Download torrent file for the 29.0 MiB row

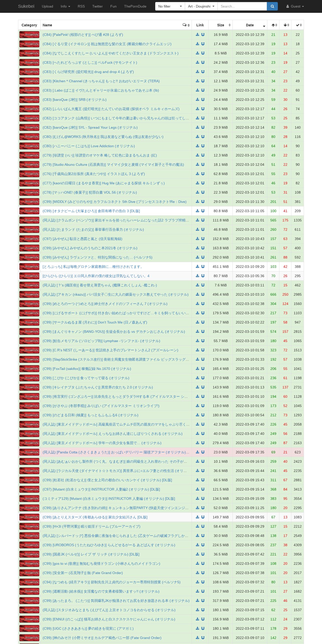[198, 202]
